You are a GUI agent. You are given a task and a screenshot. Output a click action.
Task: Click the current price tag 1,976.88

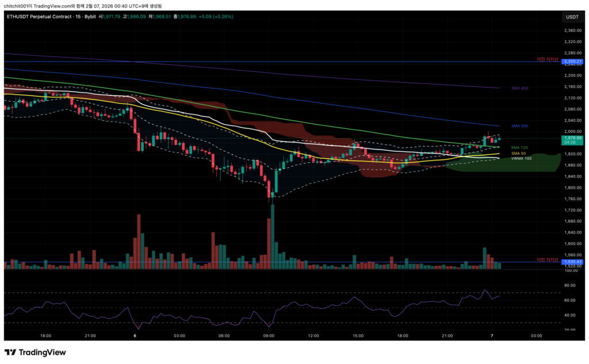[x=573, y=138]
